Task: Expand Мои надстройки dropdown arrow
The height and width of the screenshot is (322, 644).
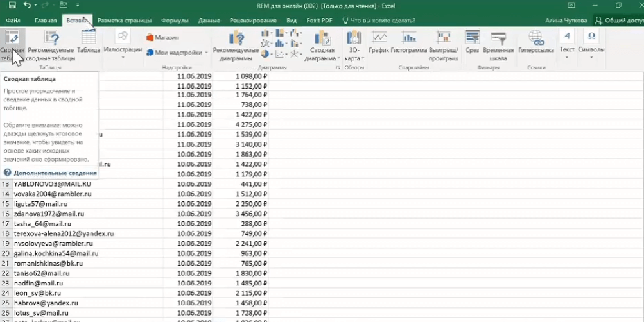Action: (206, 53)
